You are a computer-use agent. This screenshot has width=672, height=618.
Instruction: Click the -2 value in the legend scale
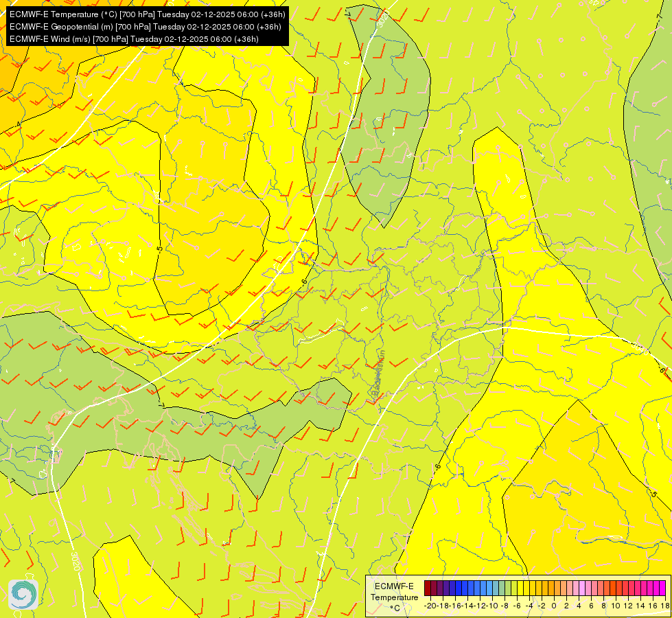(542, 606)
